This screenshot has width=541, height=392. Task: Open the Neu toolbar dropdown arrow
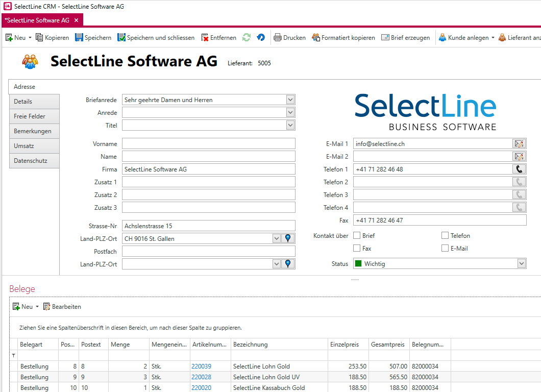30,38
